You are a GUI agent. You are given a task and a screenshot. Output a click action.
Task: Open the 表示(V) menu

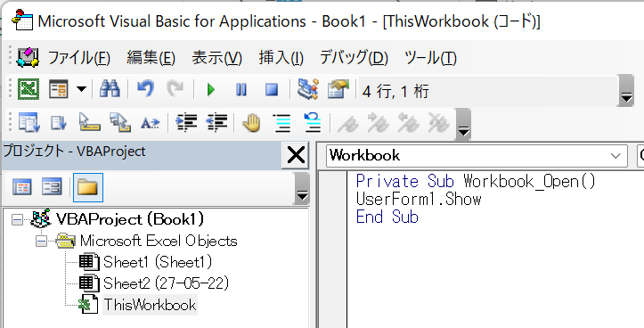click(216, 58)
